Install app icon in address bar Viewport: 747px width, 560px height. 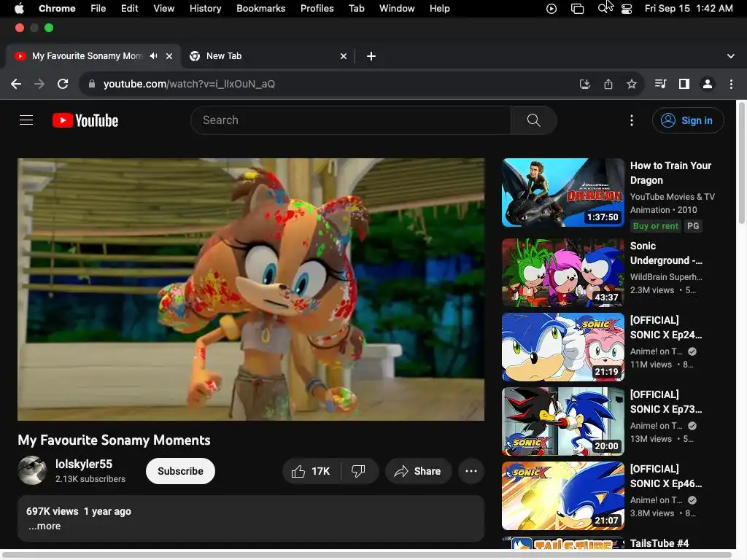coord(584,85)
